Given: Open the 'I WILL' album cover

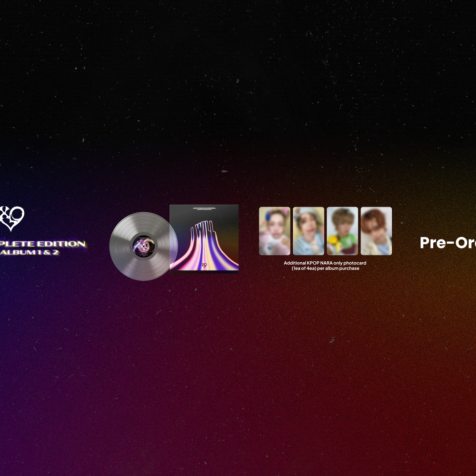Looking at the screenshot, I should click(x=204, y=238).
